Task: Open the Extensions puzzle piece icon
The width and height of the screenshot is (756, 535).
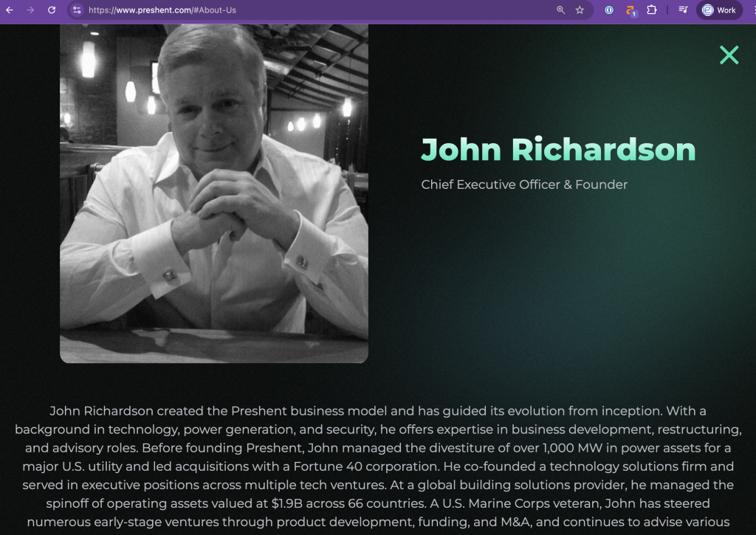Action: pyautogui.click(x=651, y=10)
